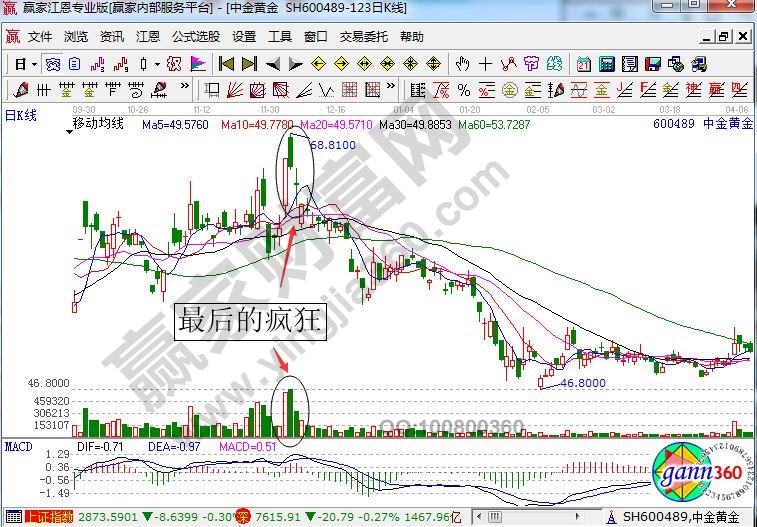Click the MACD indicator label
Image resolution: width=757 pixels, height=527 pixels.
click(x=18, y=443)
